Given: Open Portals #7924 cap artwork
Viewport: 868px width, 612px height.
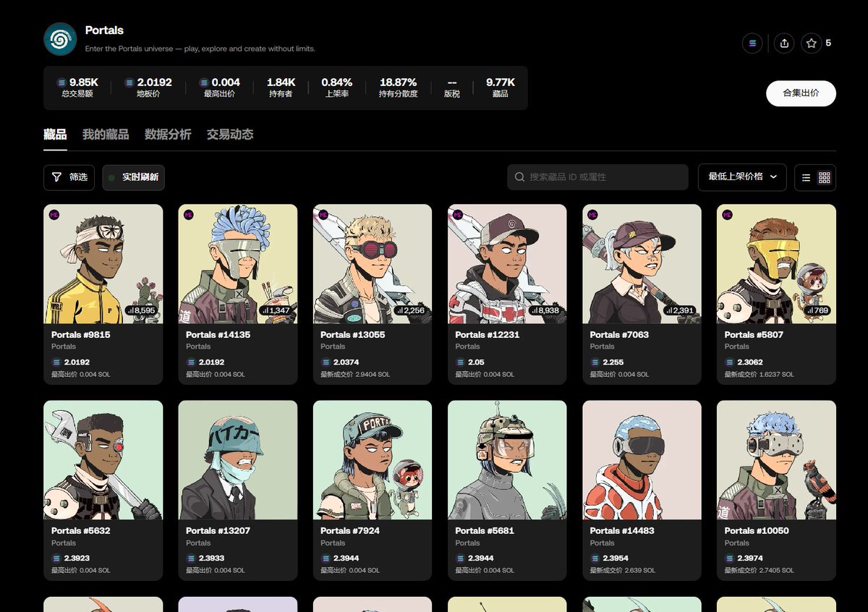Looking at the screenshot, I should tap(373, 460).
